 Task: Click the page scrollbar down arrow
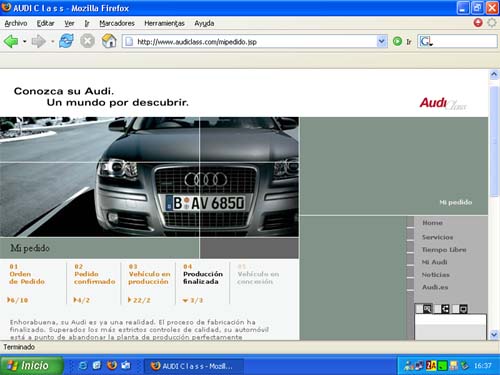494,334
